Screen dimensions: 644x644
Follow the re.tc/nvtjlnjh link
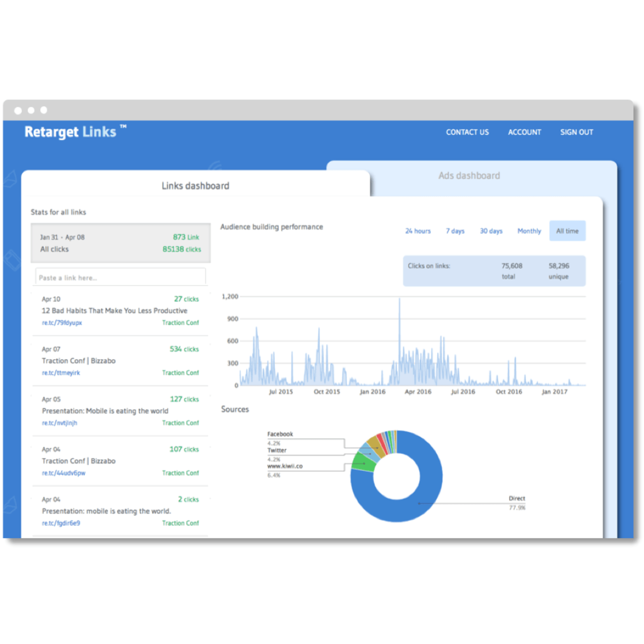(59, 423)
